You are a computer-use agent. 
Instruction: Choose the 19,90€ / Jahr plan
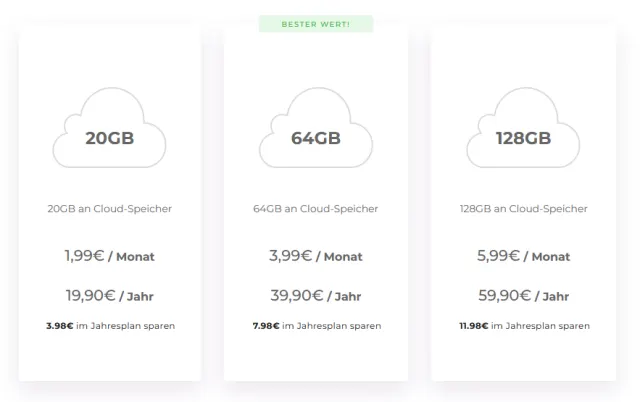[109, 295]
